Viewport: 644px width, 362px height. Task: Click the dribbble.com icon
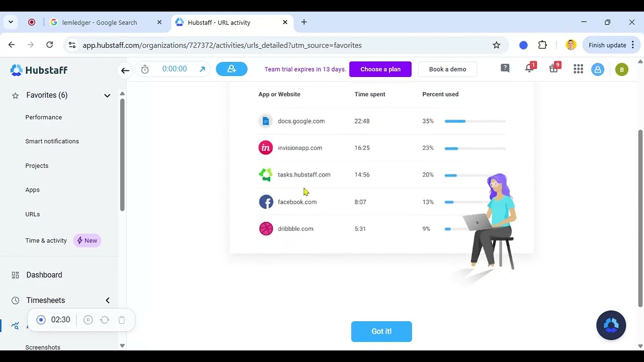click(x=266, y=229)
